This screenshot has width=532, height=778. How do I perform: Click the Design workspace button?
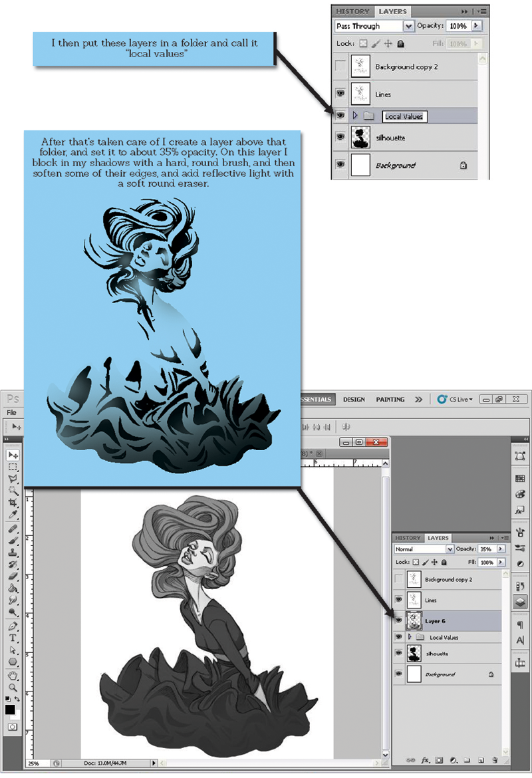(x=354, y=400)
